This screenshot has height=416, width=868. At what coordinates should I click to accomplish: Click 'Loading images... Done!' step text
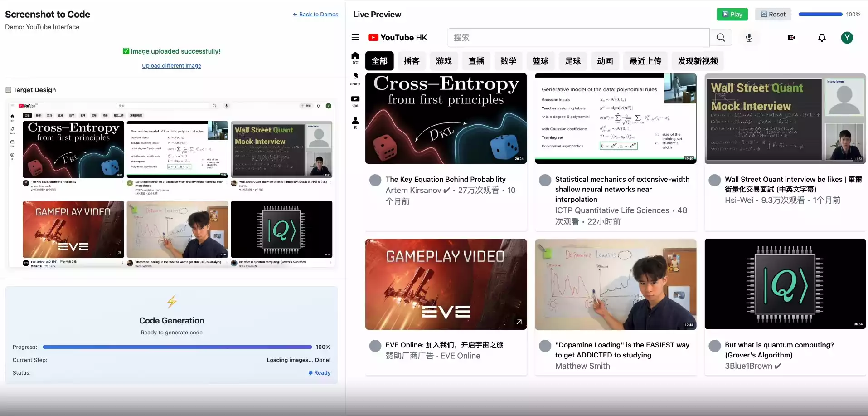pyautogui.click(x=299, y=360)
